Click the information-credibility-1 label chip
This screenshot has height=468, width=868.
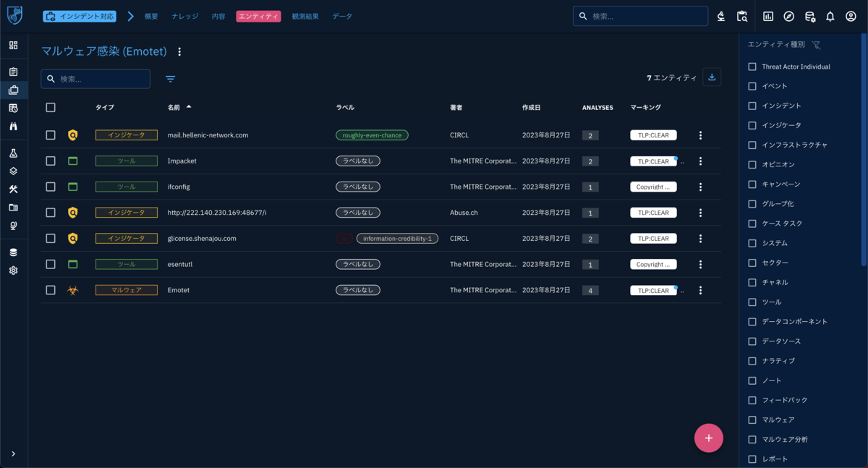[x=397, y=239]
